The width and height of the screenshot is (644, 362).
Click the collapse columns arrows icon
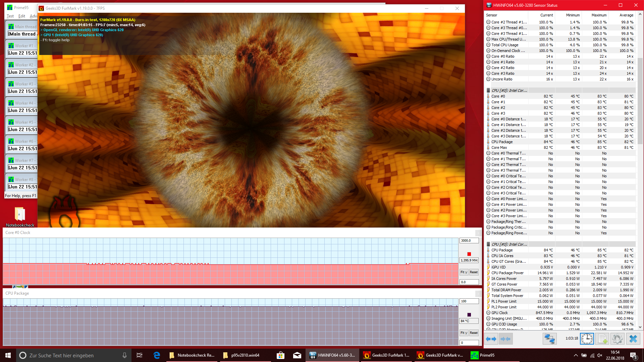click(x=505, y=339)
